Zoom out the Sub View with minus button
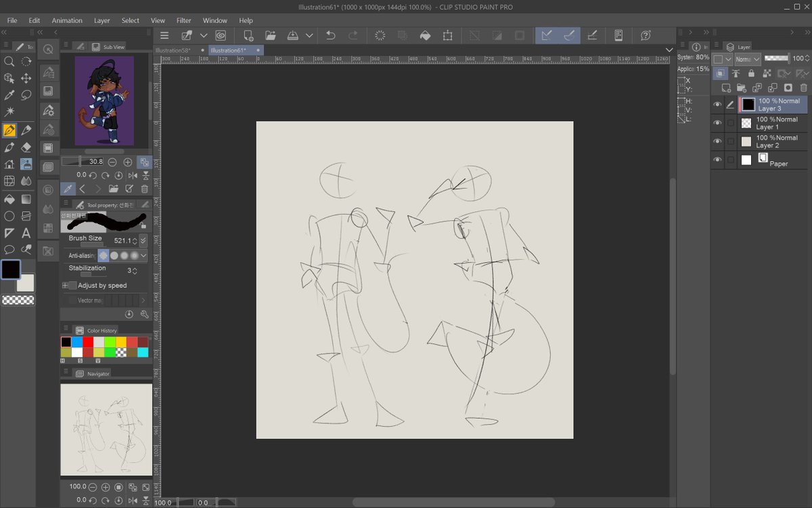Viewport: 812px width, 508px height. (x=112, y=162)
